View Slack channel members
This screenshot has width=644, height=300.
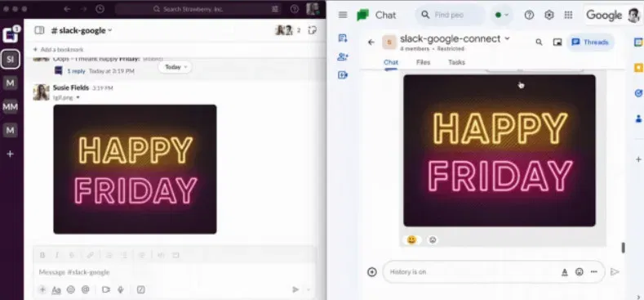coord(288,30)
